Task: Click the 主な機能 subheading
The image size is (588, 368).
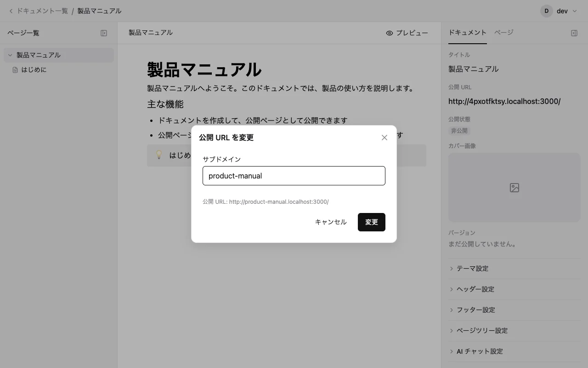Action: (x=165, y=104)
